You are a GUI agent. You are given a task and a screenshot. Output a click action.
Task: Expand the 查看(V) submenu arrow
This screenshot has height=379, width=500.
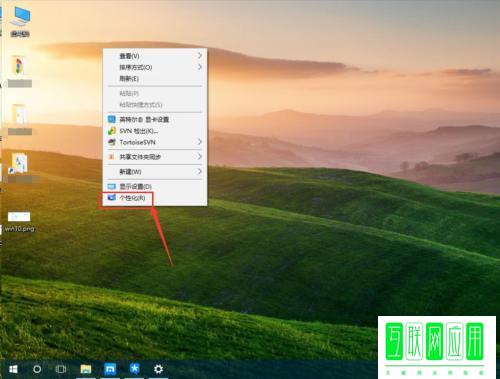click(200, 55)
